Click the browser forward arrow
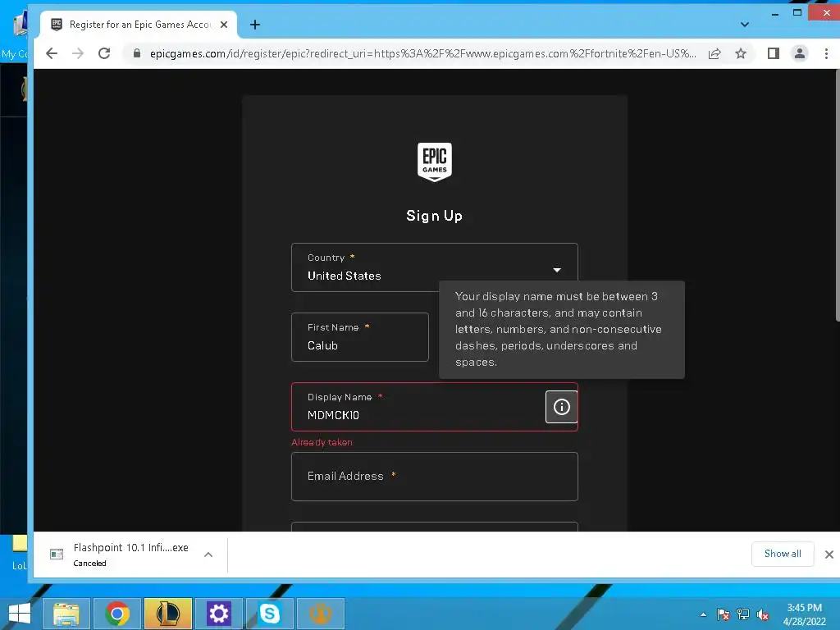840x630 pixels. click(78, 53)
